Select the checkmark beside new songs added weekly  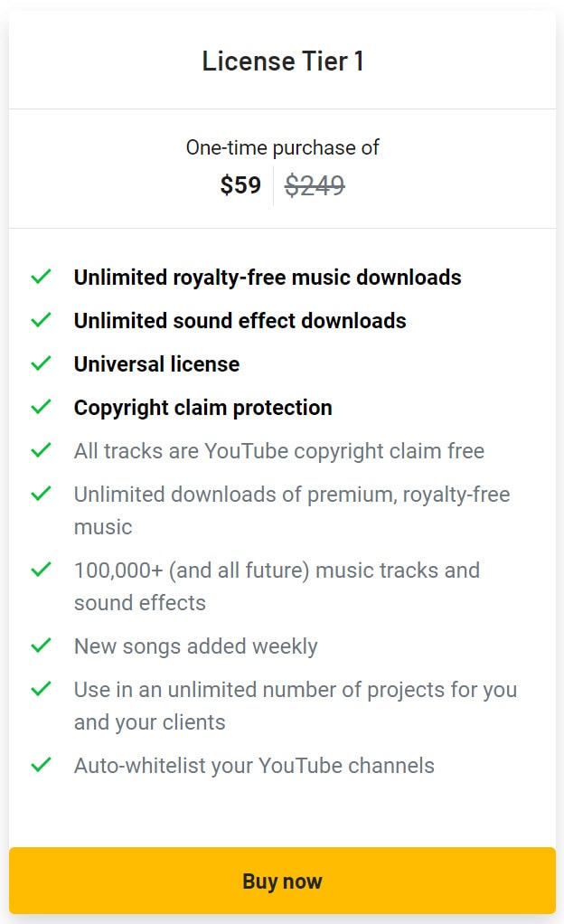[41, 646]
